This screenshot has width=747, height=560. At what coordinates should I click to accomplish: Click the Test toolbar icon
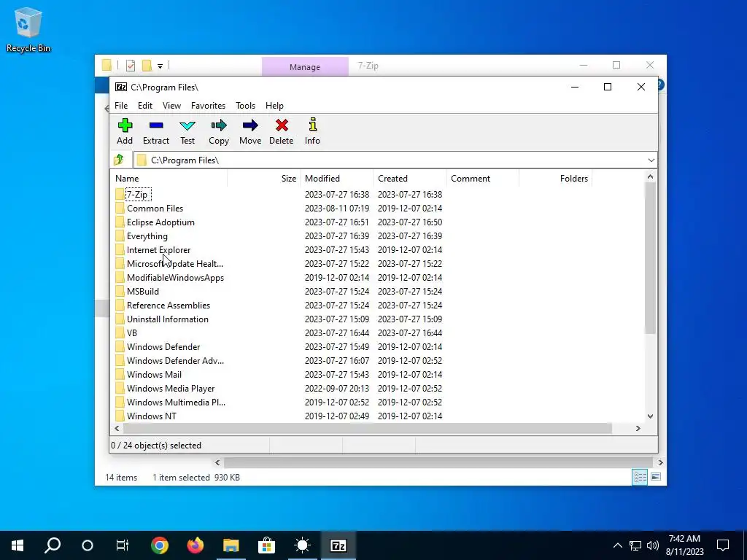(187, 125)
